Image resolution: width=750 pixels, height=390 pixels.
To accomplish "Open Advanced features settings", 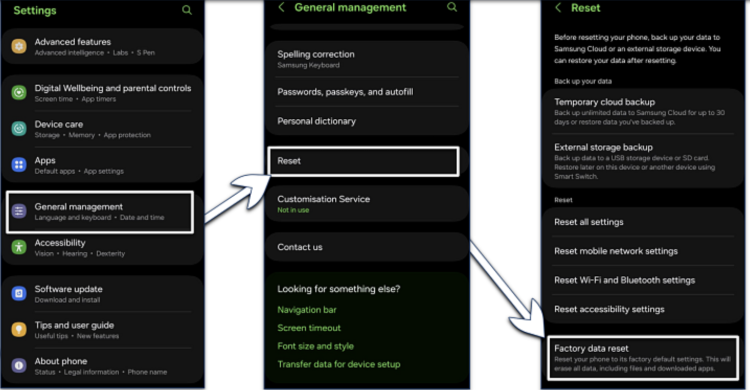I will click(x=102, y=46).
